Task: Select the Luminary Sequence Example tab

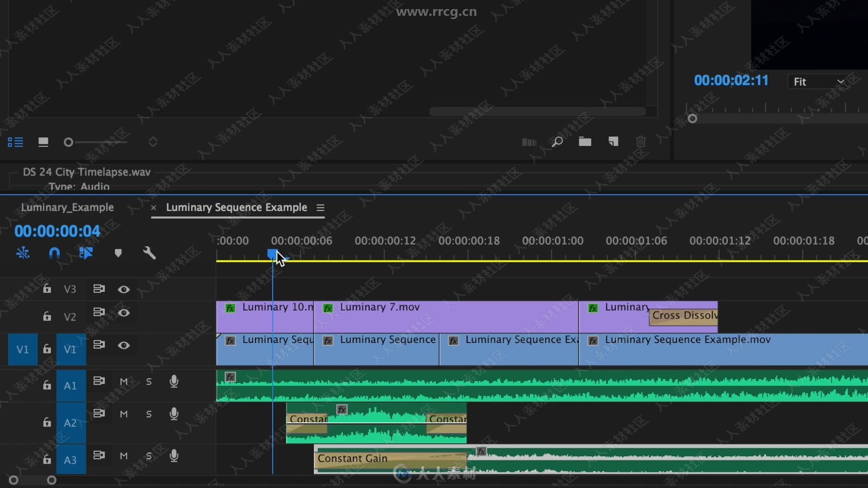Action: 236,207
